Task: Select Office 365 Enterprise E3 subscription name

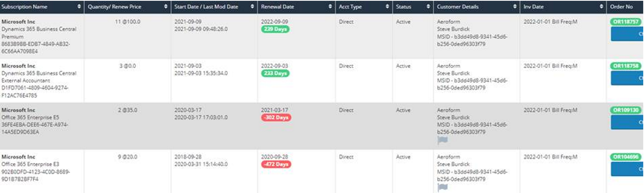Action: 30,164
